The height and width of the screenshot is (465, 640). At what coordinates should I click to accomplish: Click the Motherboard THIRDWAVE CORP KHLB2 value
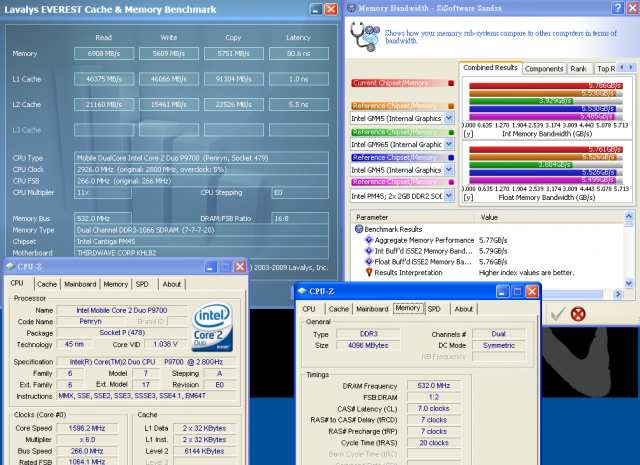point(201,253)
